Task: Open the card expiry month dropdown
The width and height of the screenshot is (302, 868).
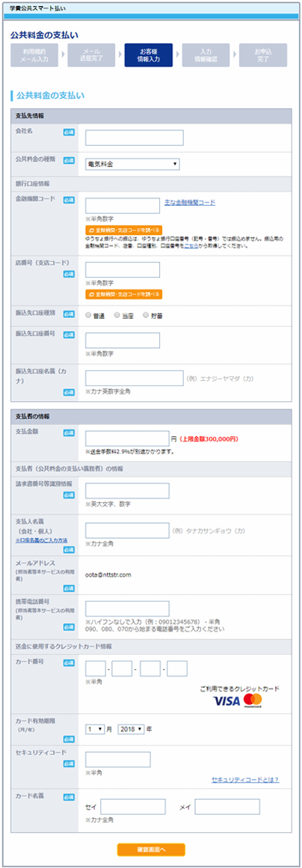Action: point(95,729)
